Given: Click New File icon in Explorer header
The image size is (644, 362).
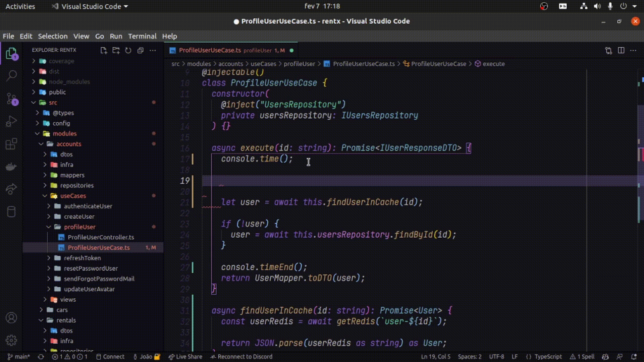Looking at the screenshot, I should pyautogui.click(x=104, y=50).
